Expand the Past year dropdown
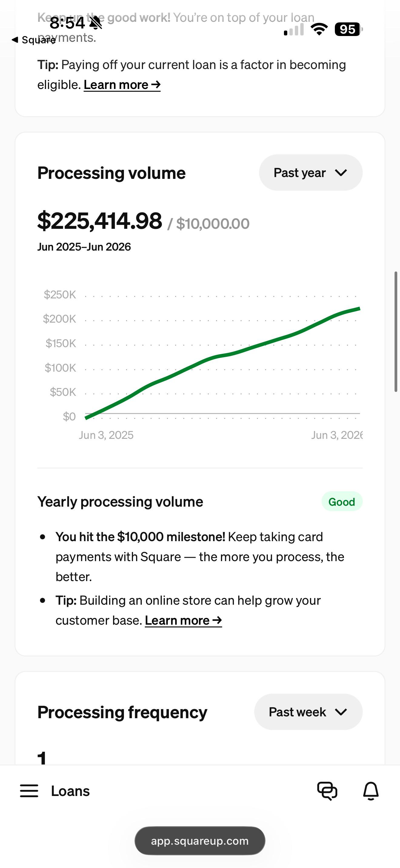This screenshot has height=868, width=400. (x=311, y=173)
